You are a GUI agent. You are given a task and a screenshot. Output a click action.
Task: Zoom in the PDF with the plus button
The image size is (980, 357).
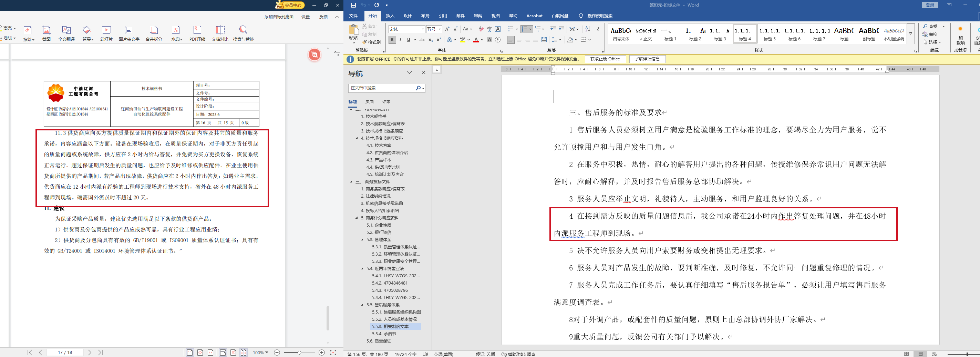[x=321, y=353]
